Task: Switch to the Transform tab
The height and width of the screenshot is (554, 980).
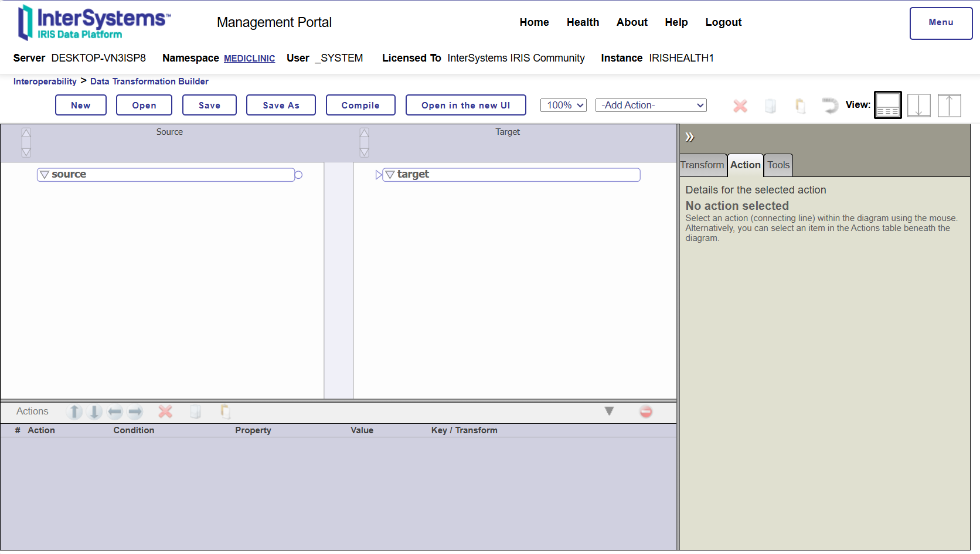Action: [702, 165]
